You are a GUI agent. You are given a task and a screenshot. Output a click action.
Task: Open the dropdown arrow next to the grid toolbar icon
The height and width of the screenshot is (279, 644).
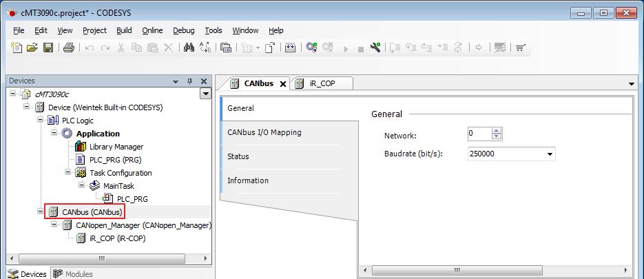(258, 48)
